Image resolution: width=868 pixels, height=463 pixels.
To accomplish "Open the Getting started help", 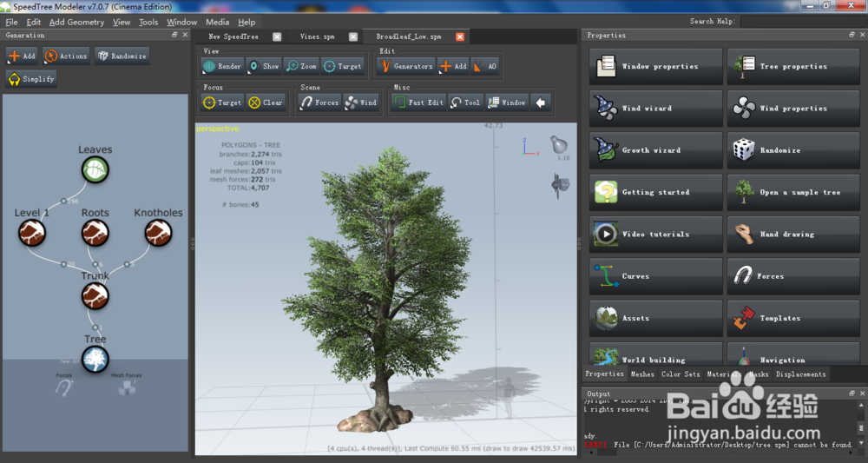I will tap(656, 192).
